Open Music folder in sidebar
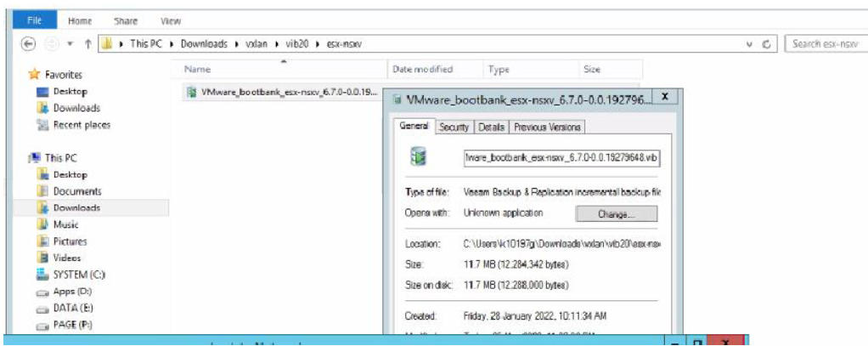 [66, 224]
